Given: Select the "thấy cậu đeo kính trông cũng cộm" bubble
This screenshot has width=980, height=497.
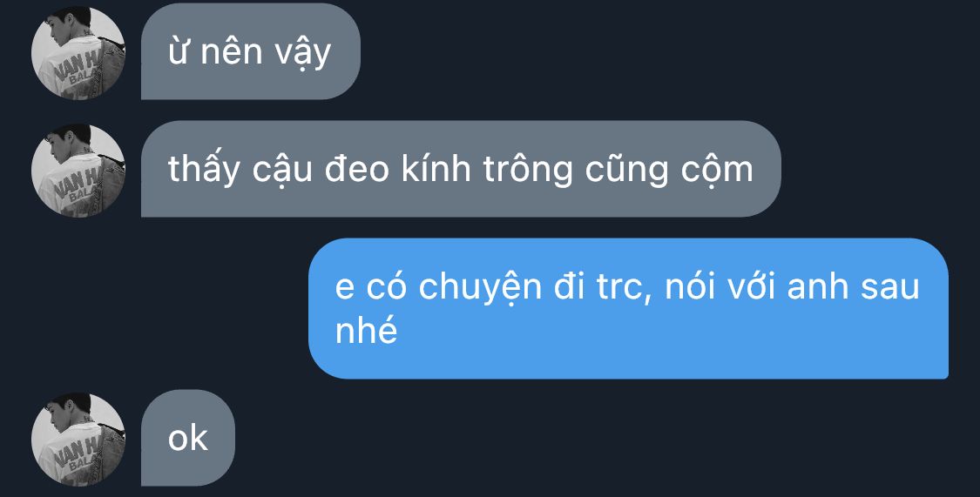Looking at the screenshot, I should [461, 169].
